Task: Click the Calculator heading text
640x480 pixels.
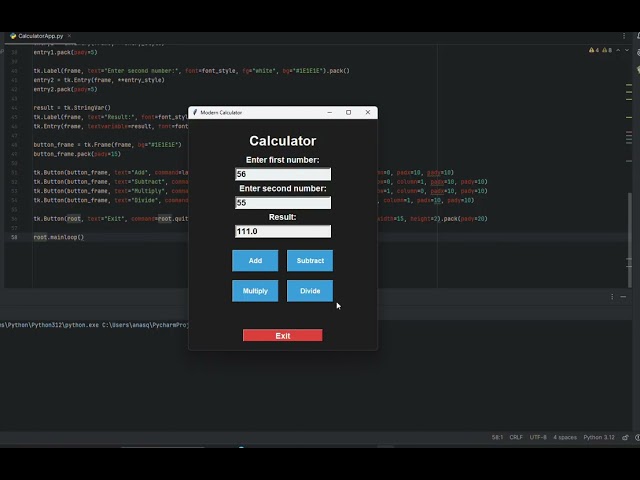Action: [x=282, y=141]
